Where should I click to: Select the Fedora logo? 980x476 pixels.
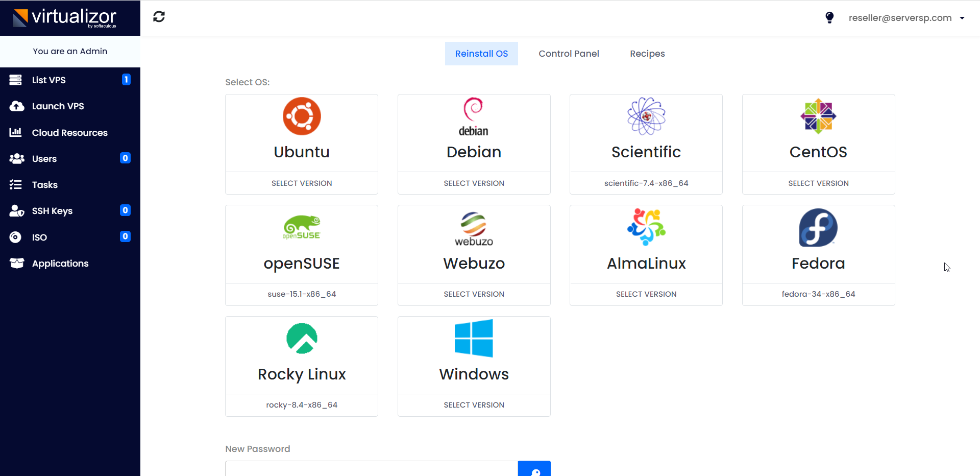point(818,227)
